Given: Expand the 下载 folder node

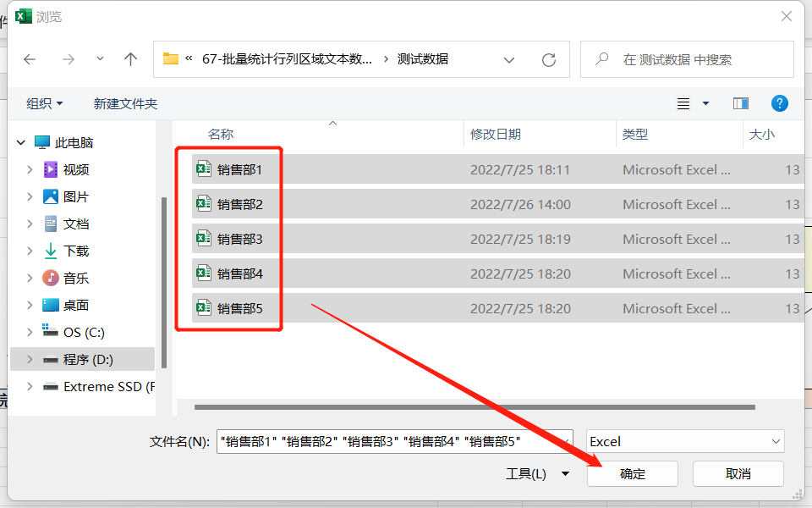Looking at the screenshot, I should pos(30,251).
